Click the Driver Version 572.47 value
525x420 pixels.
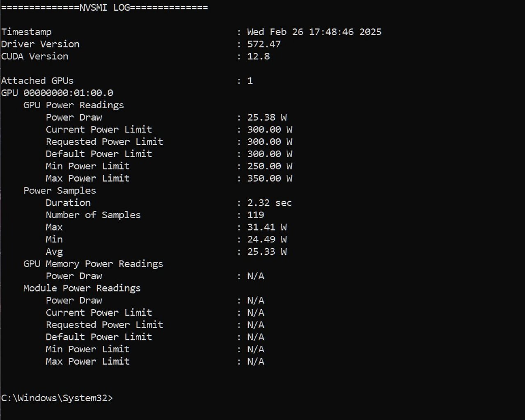[264, 44]
